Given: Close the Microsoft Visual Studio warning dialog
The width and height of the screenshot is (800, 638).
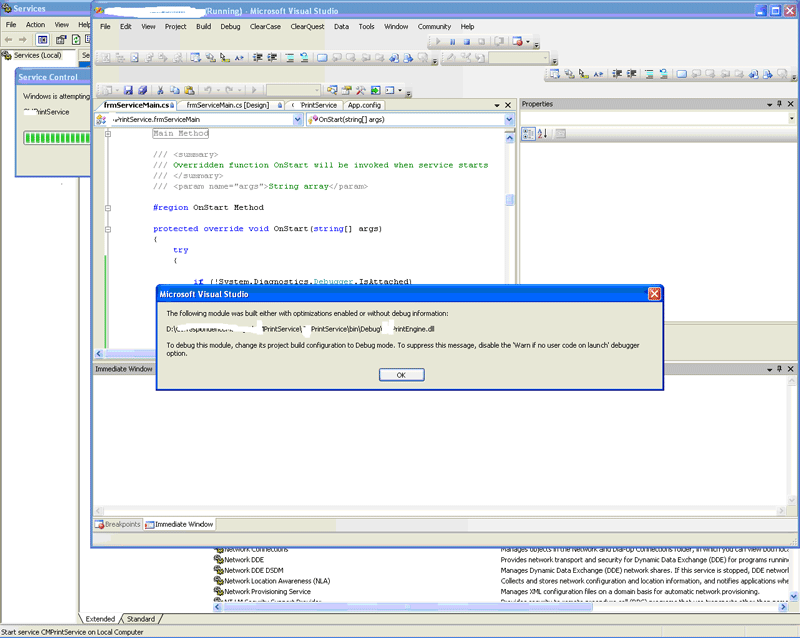Looking at the screenshot, I should 654,294.
